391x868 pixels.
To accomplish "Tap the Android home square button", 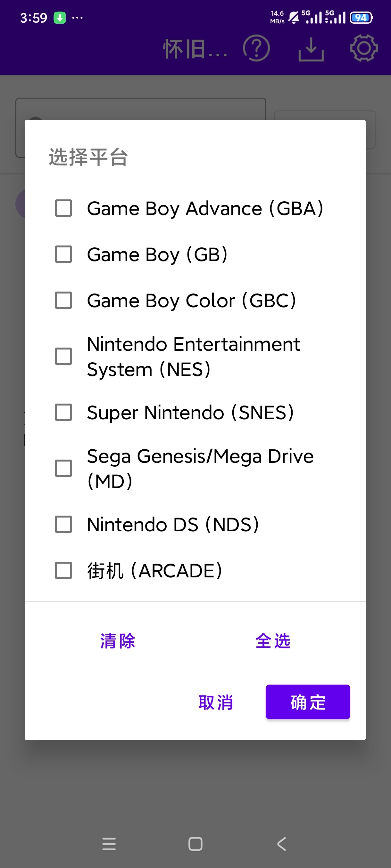I will pos(195,844).
